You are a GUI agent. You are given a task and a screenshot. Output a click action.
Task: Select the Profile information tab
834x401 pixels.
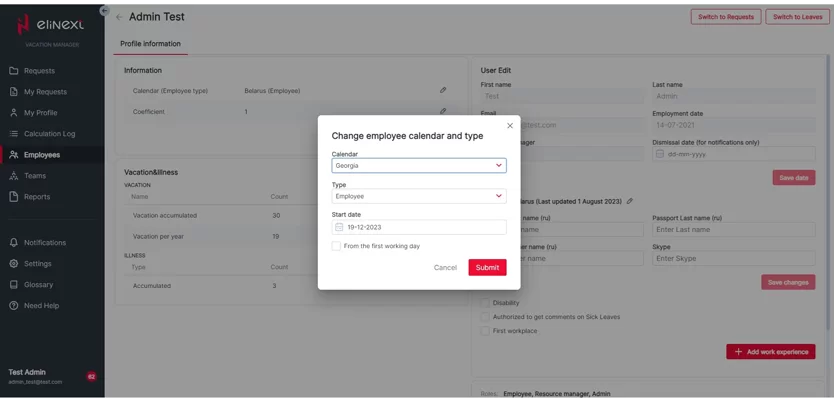(x=151, y=44)
